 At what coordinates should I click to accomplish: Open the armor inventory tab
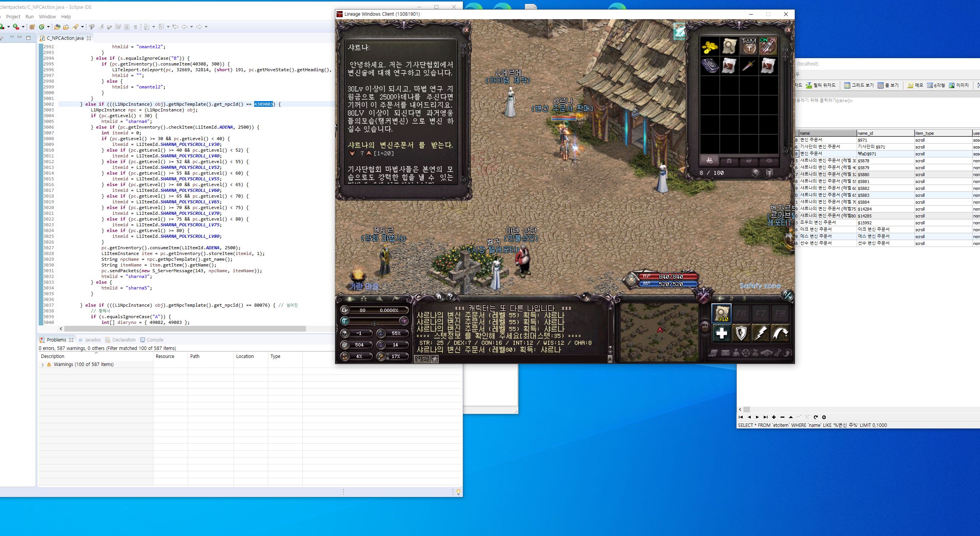point(729,161)
